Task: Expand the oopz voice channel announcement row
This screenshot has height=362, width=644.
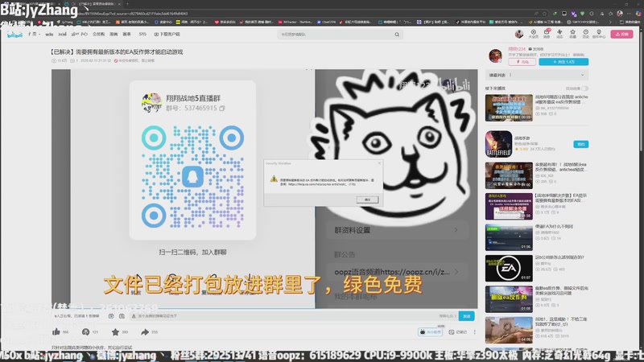Action: pos(396,272)
